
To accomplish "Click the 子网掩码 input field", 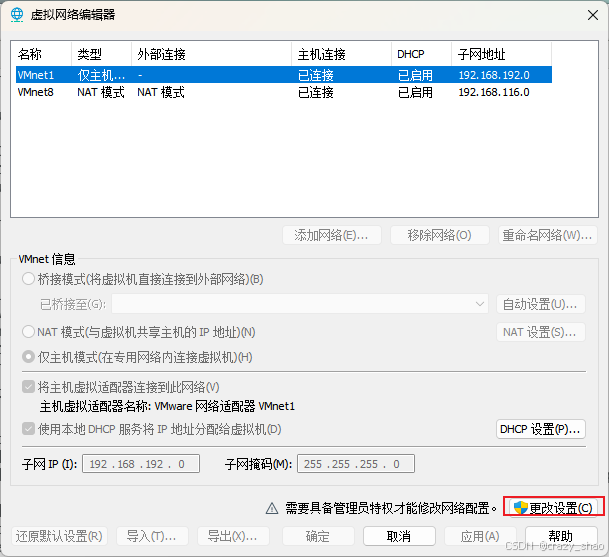I will point(356,463).
